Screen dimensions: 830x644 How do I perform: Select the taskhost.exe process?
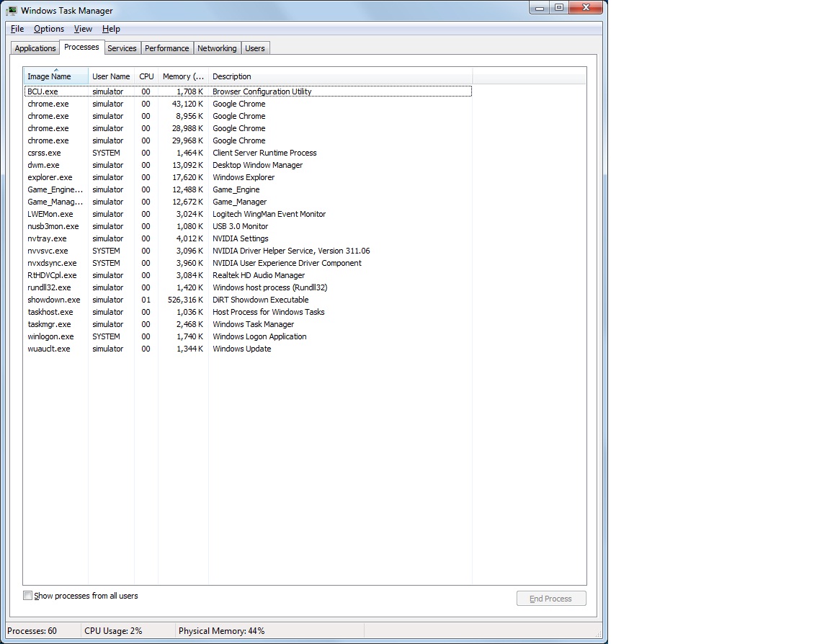coord(248,312)
